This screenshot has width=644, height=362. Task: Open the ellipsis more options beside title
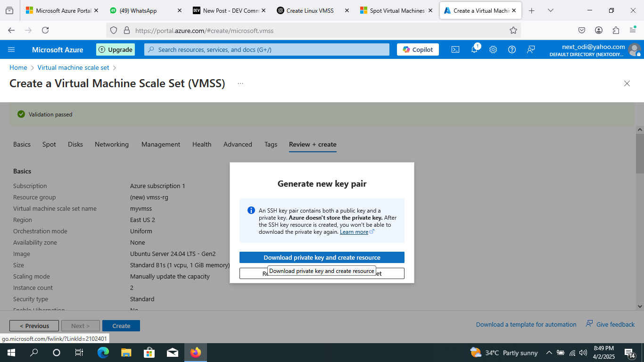(240, 83)
